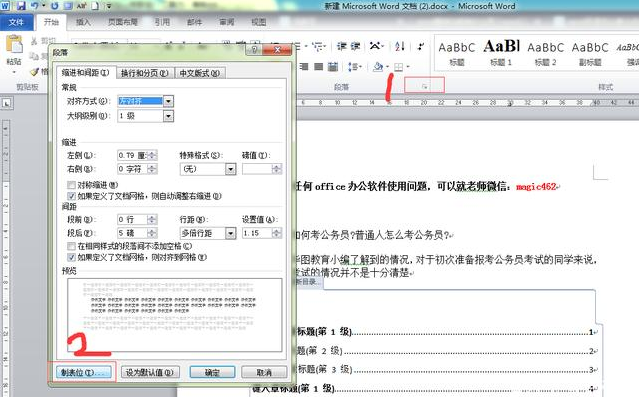Open the paragraph group dialog launcher
The image size is (640, 397).
[424, 86]
